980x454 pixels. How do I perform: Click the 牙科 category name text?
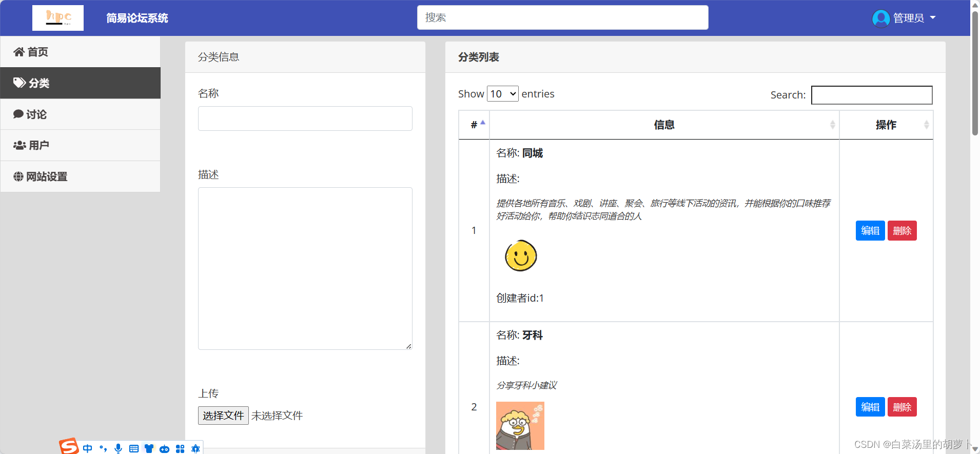coord(533,335)
